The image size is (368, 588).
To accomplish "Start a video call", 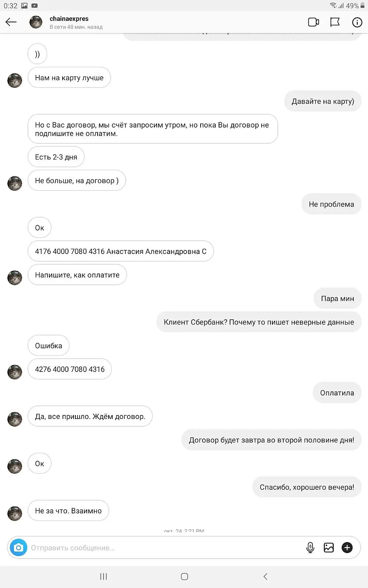I will pyautogui.click(x=314, y=22).
